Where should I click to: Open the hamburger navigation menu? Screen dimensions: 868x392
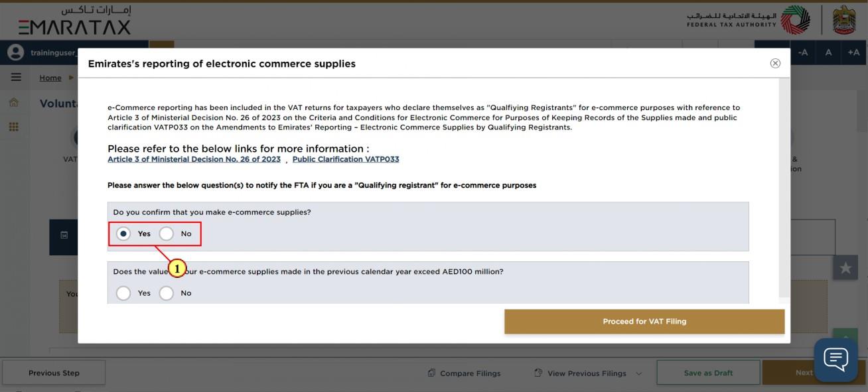click(x=16, y=78)
